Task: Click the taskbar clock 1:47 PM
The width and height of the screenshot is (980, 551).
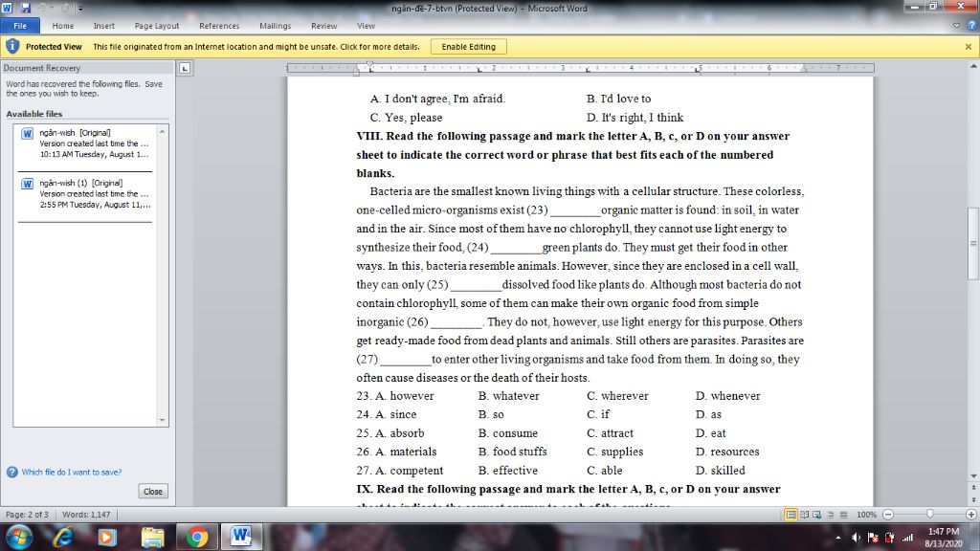Action: point(944,538)
